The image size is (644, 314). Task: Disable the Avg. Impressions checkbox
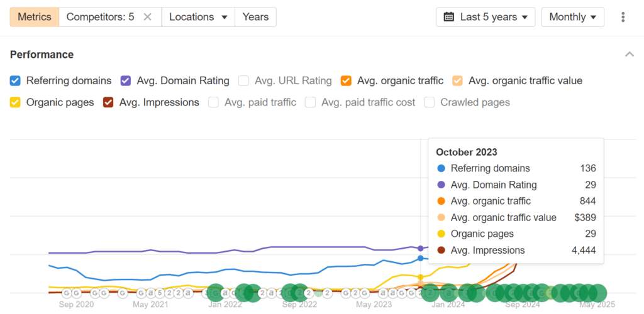point(108,102)
